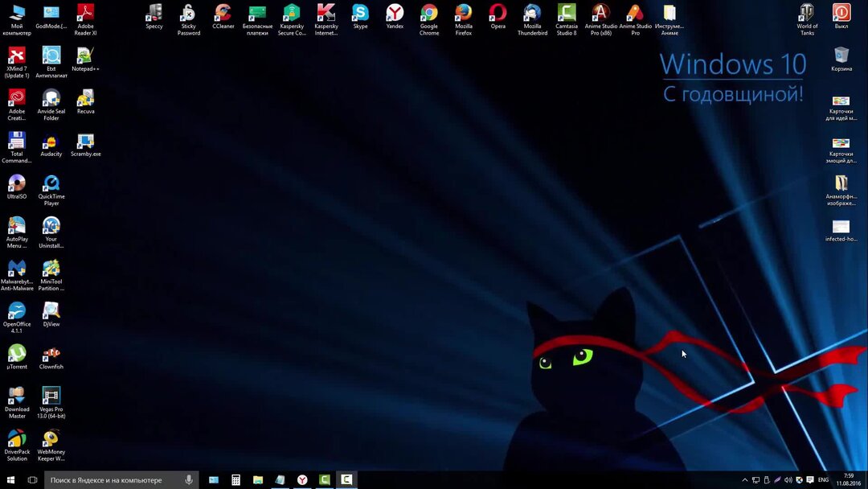Open the Инструме... Аниме folder
This screenshot has height=489, width=868.
pyautogui.click(x=669, y=19)
